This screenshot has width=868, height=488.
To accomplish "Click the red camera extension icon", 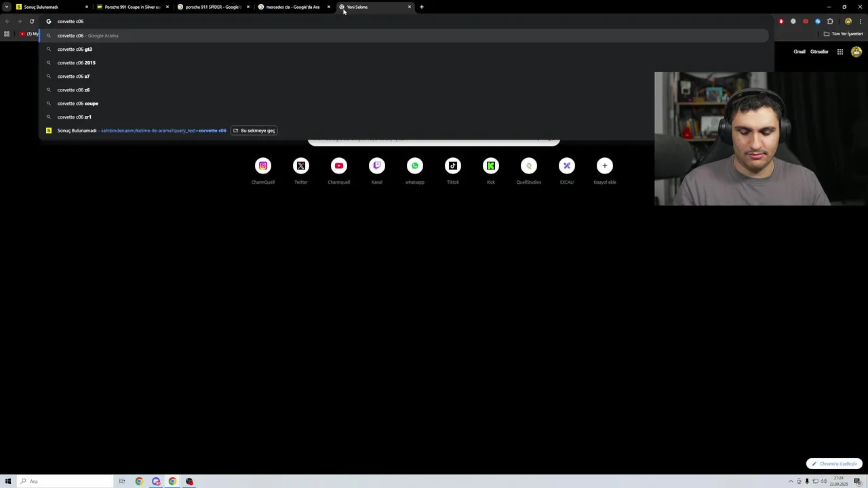I will point(806,21).
